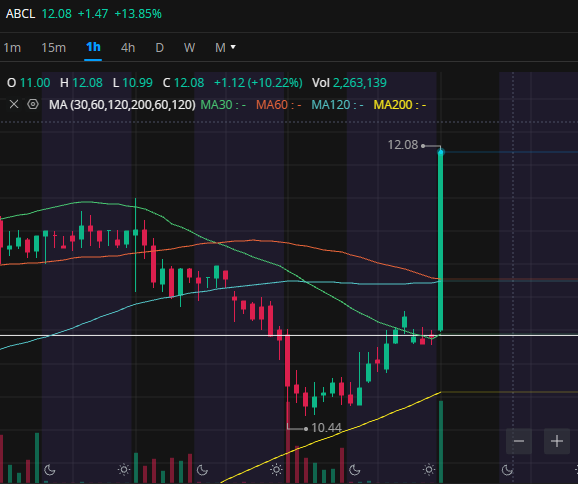Switch to the D daily timeframe
This screenshot has height=484, width=578.
click(159, 48)
